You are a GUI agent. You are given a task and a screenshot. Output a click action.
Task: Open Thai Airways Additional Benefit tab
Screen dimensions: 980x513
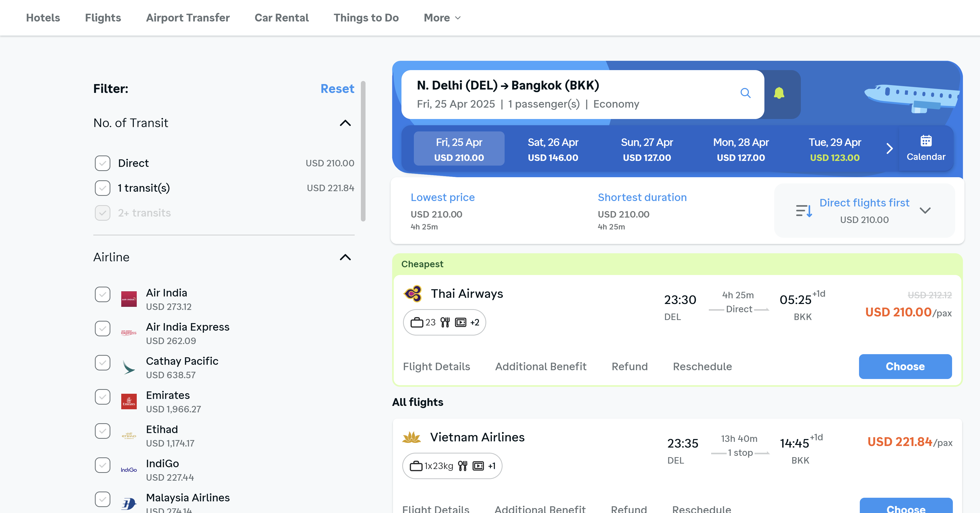point(541,367)
